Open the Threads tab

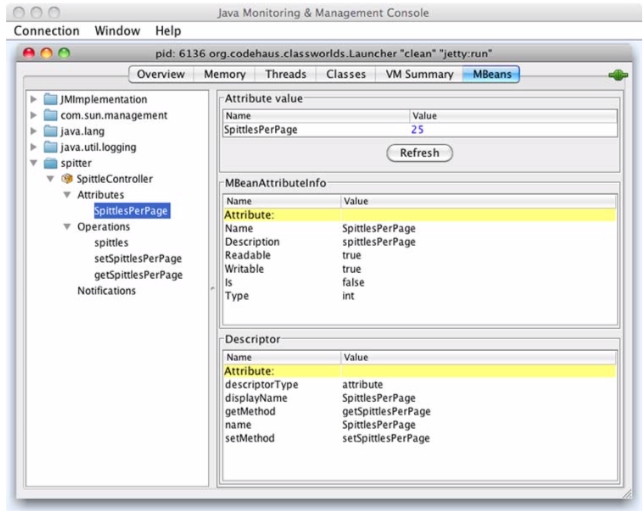pyautogui.click(x=285, y=74)
